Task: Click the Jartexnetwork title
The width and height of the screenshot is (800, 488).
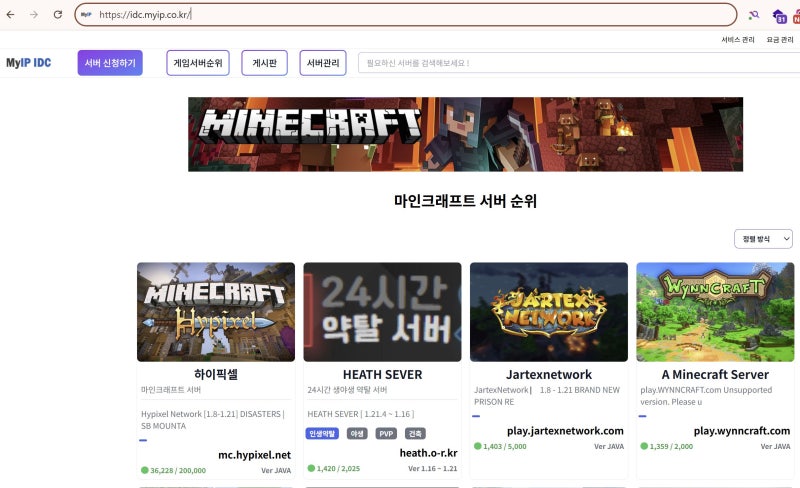Action: 549,374
